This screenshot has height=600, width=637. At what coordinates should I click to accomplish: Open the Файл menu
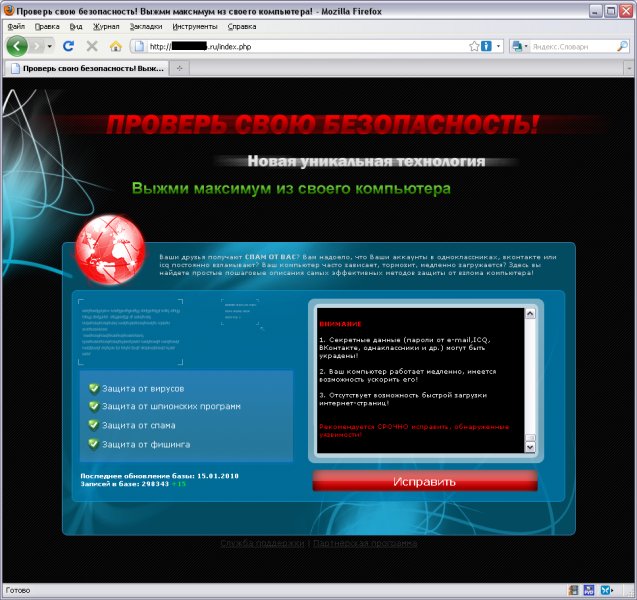click(x=16, y=26)
